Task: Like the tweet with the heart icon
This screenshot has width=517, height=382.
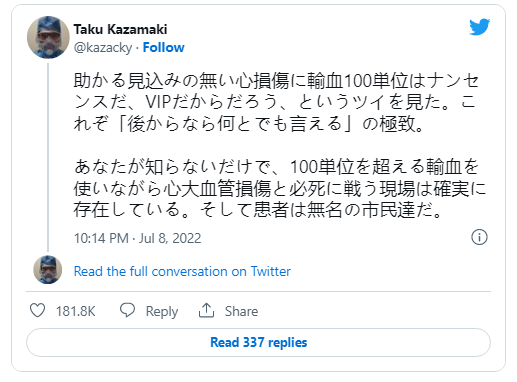Action: pyautogui.click(x=38, y=311)
